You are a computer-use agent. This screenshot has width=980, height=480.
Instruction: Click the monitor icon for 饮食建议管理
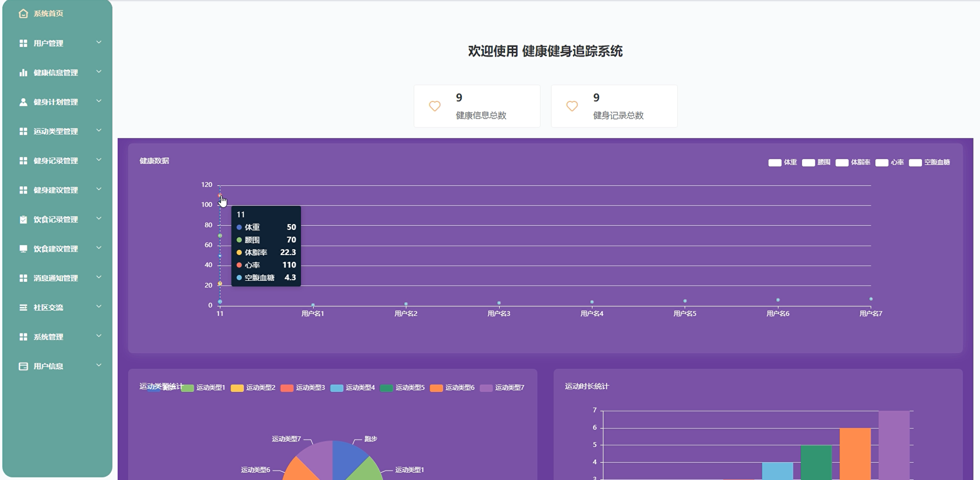[x=23, y=249]
